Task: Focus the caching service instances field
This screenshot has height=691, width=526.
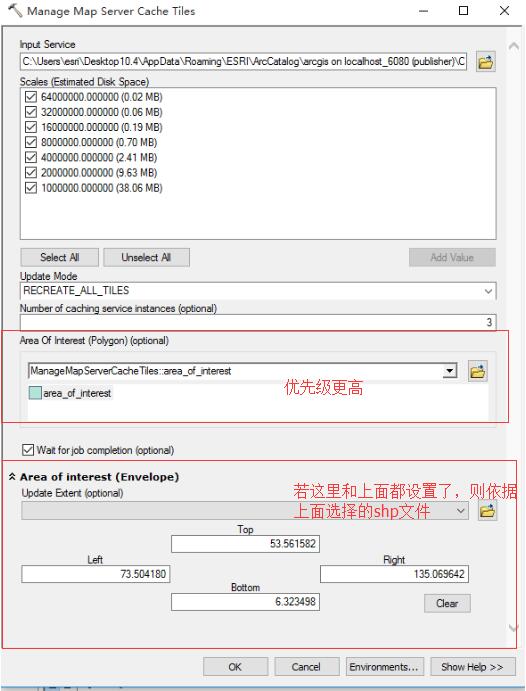Action: click(258, 323)
